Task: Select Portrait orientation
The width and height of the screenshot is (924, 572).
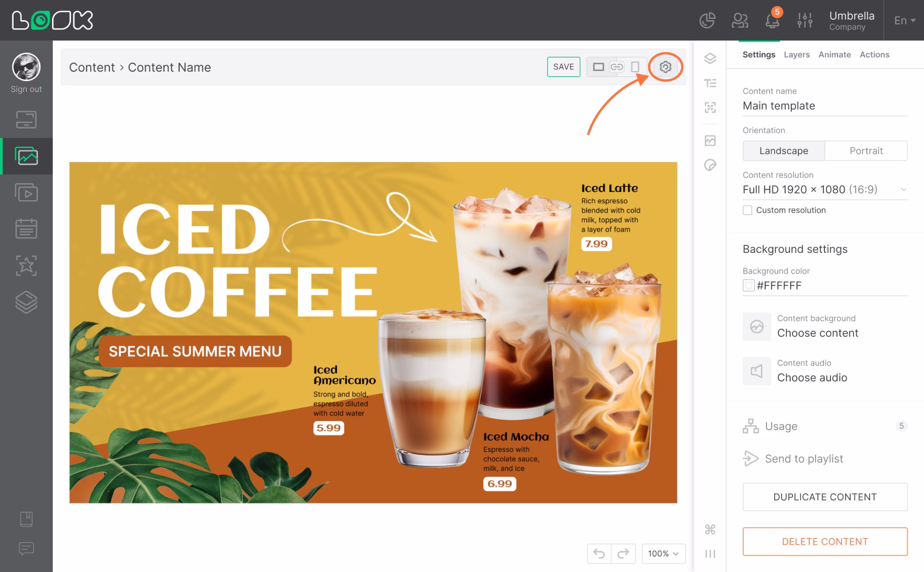Action: click(x=866, y=151)
